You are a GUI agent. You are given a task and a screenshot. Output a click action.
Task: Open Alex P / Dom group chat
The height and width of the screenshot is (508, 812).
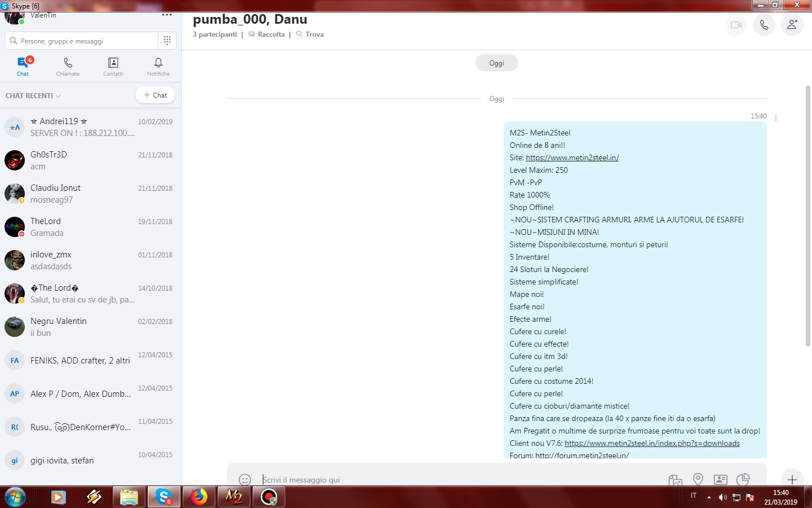click(90, 393)
